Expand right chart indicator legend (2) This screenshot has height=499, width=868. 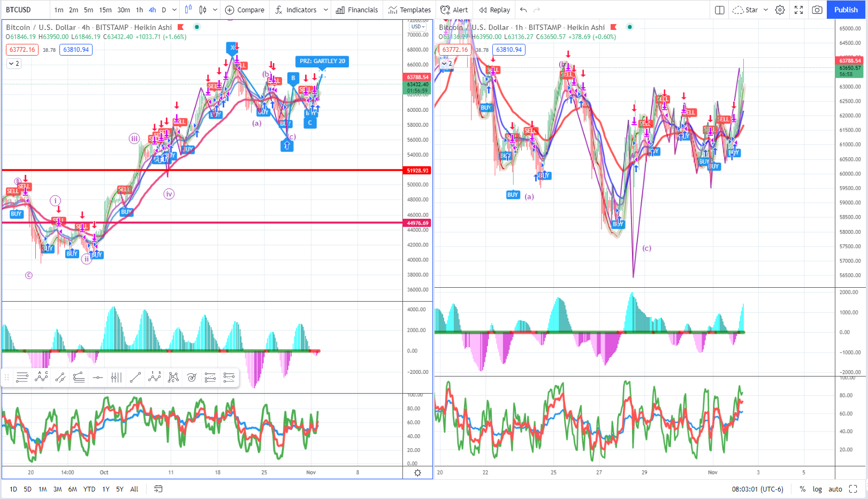[x=447, y=64]
